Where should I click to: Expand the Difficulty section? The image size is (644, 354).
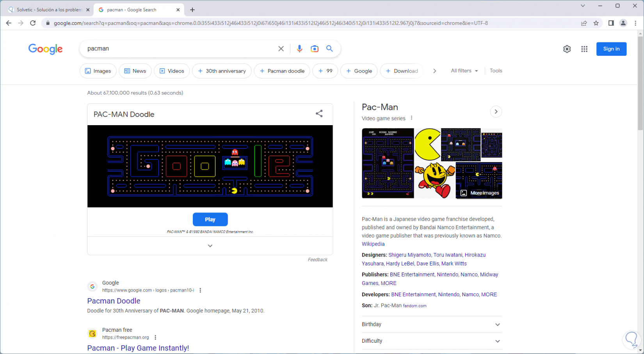point(432,341)
